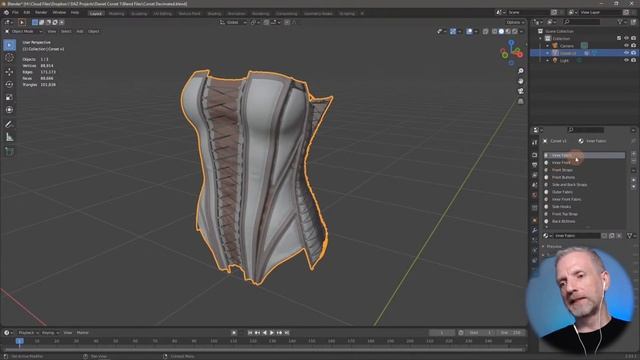
Task: Open the World properties tab icon
Action: click(535, 195)
